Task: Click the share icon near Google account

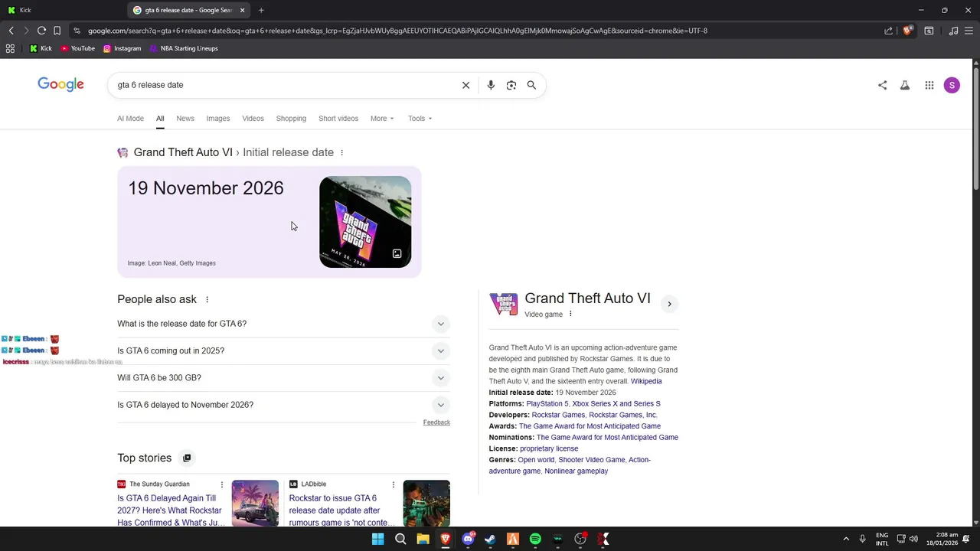Action: coord(882,85)
